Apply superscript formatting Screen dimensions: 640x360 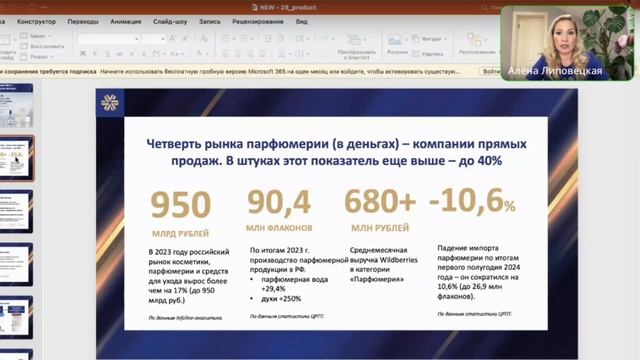[x=132, y=53]
